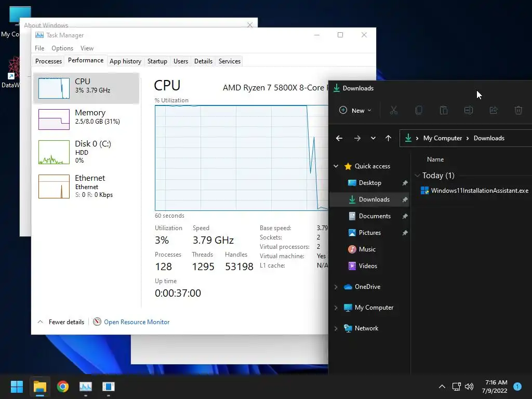Click chevron between My Computer and Downloads

468,138
